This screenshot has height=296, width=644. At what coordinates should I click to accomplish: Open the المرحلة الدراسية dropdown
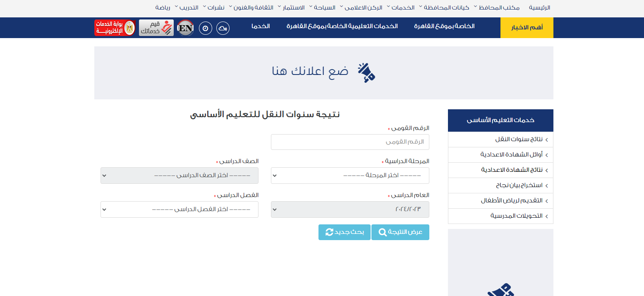(350, 176)
